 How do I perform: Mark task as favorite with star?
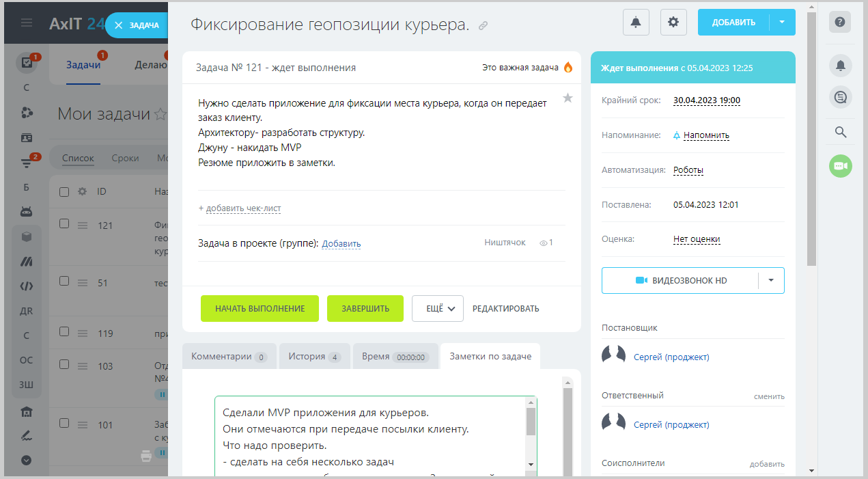point(568,98)
